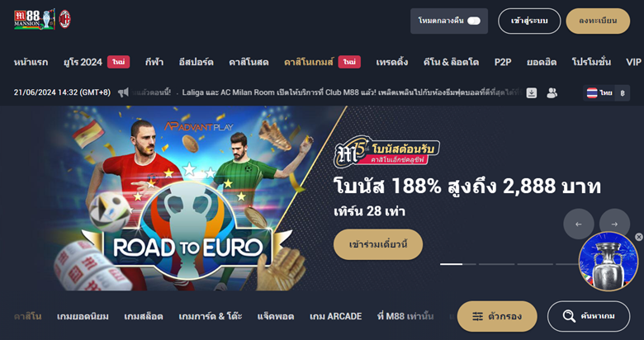This screenshot has height=340, width=644.
Task: Go to next banner slide arrow
Action: tap(614, 224)
